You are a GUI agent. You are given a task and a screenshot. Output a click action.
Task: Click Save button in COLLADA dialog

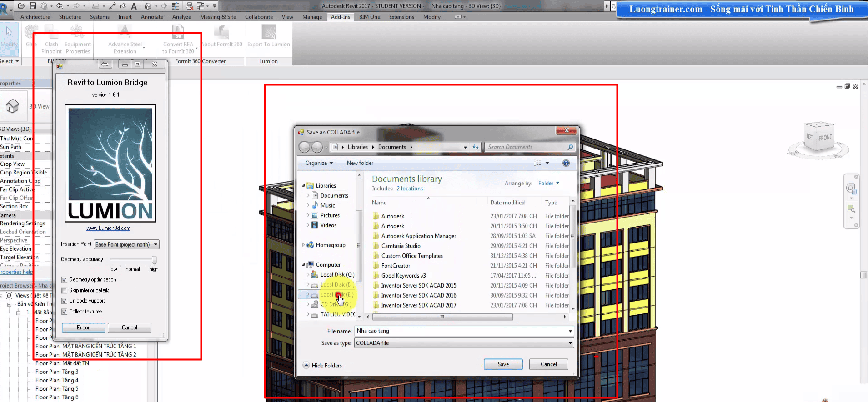click(x=503, y=364)
